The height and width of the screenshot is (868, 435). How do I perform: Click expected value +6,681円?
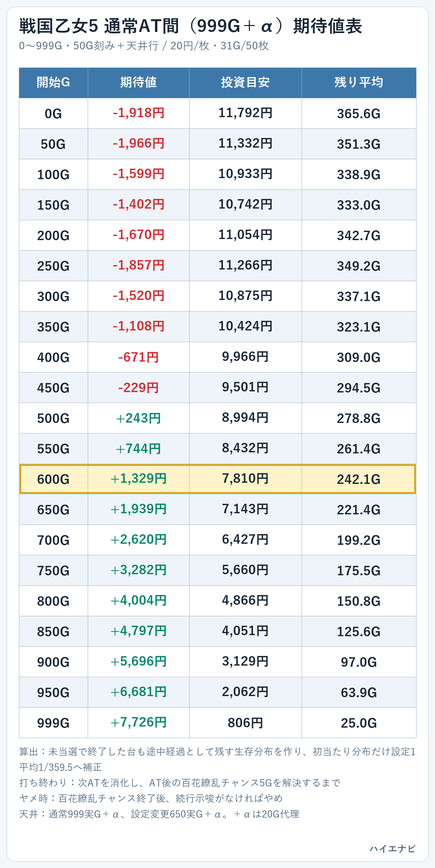(x=138, y=692)
